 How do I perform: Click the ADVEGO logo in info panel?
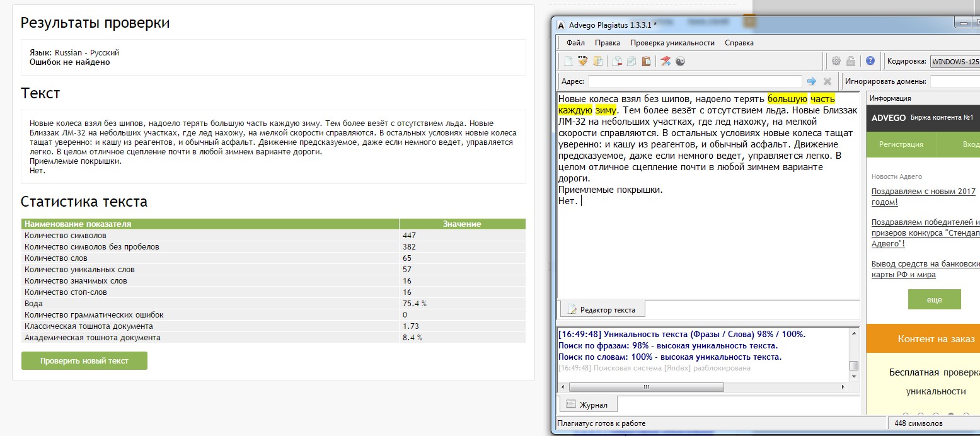(889, 118)
